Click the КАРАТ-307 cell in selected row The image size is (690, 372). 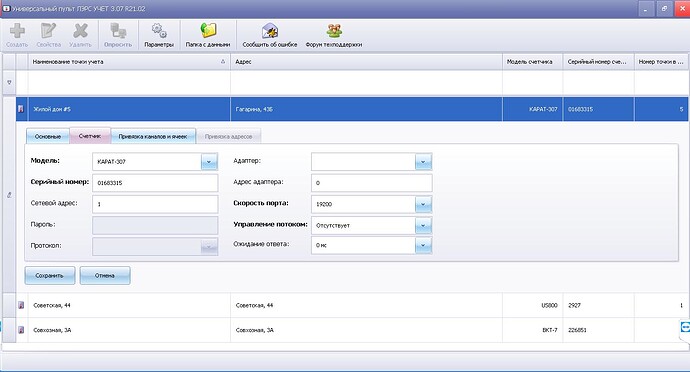coord(532,109)
